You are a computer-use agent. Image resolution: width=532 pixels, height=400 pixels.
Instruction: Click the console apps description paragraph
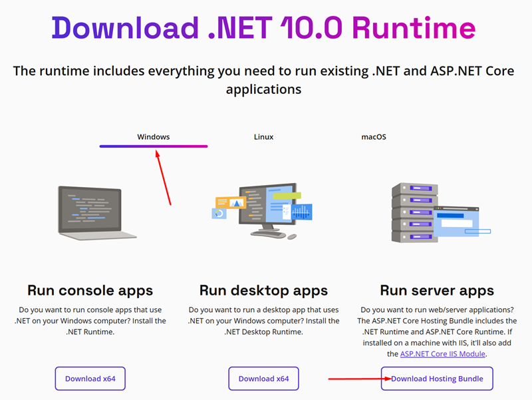click(90, 321)
